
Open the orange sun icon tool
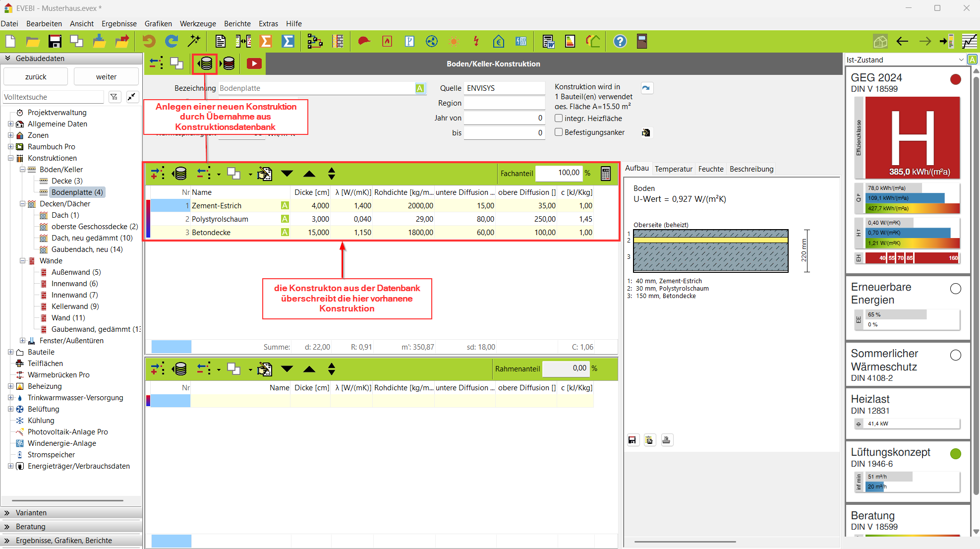click(454, 42)
